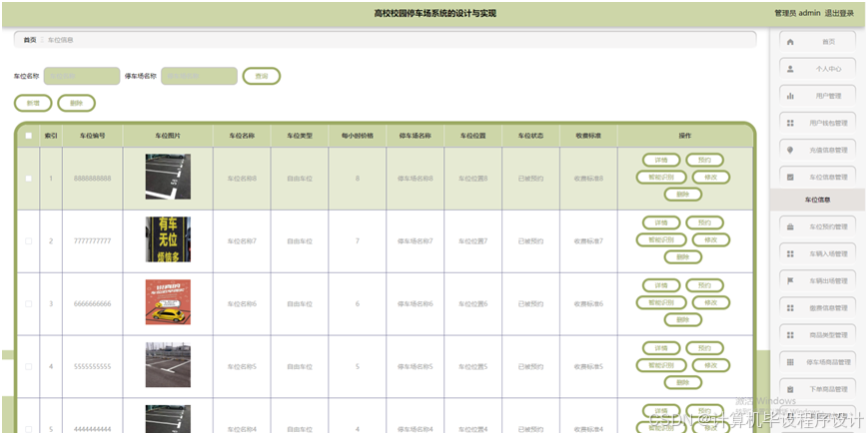Click 智能识别 in the 车位名称5 row
Viewport: 868px width, 435px height.
click(x=661, y=365)
